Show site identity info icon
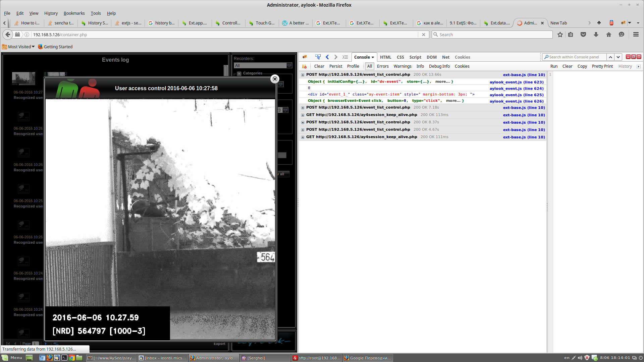Screen dimensions: 644x362 [27, 35]
